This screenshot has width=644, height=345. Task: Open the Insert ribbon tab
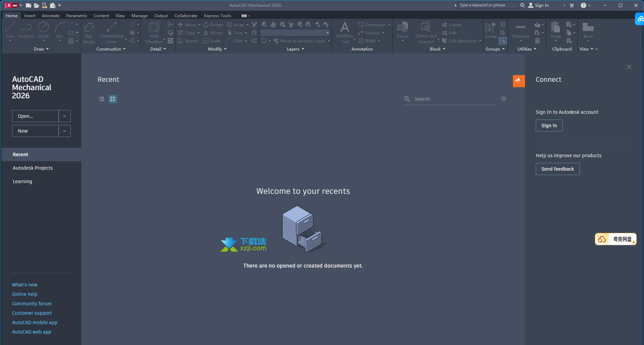(30, 15)
